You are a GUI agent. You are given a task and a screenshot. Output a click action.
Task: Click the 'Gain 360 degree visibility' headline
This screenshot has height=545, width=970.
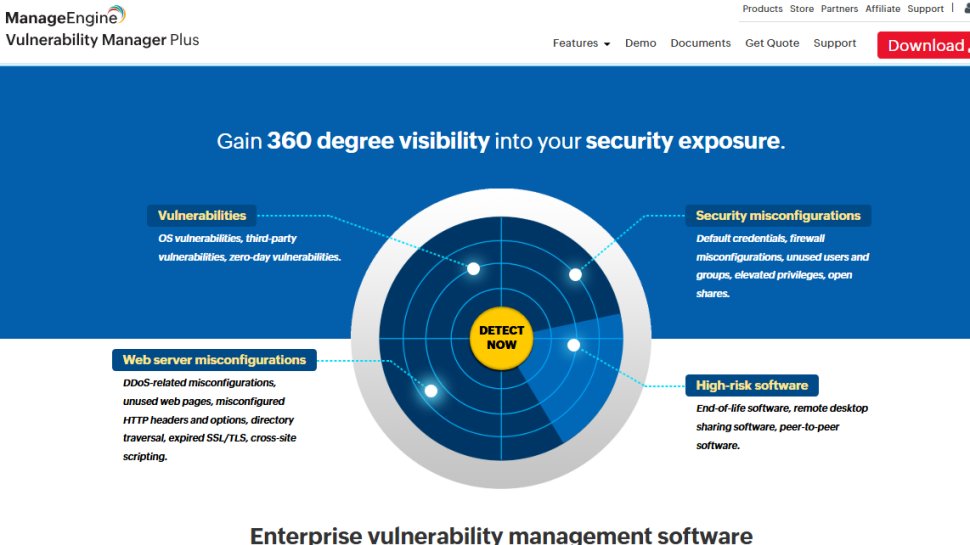[501, 141]
